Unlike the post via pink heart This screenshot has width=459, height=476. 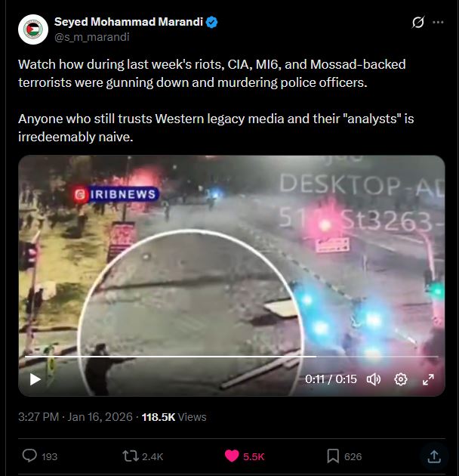click(x=232, y=456)
